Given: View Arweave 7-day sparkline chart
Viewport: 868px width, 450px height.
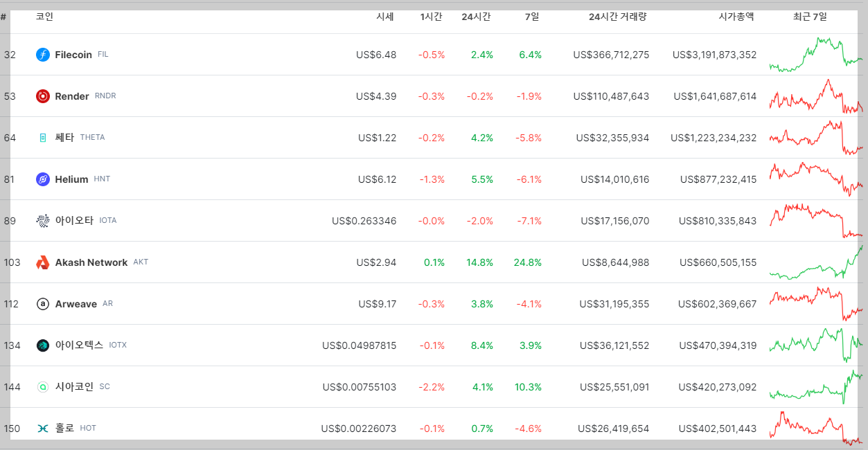Looking at the screenshot, I should (x=816, y=304).
